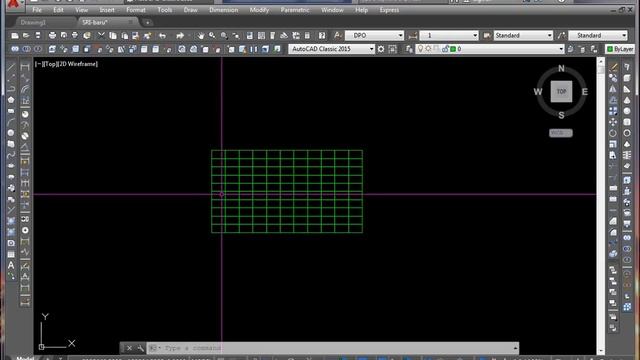640x360 pixels.
Task: Open the Dimension menu
Action: 224,10
